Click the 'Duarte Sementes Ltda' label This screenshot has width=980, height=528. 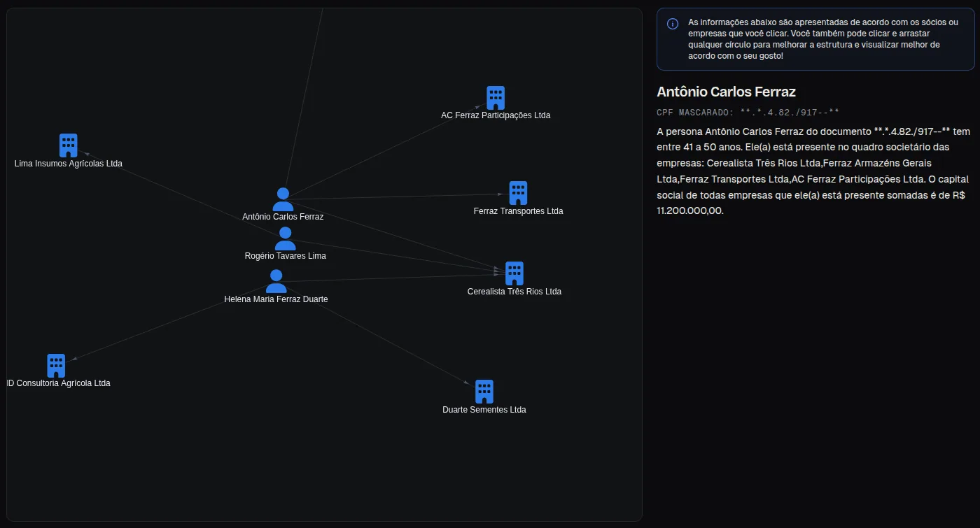(484, 410)
